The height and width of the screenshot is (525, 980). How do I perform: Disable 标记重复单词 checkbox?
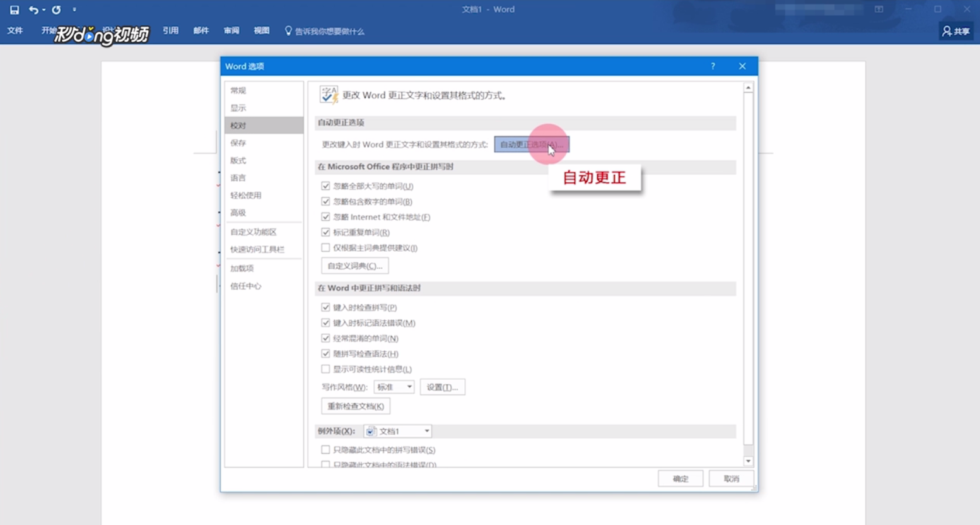point(325,232)
